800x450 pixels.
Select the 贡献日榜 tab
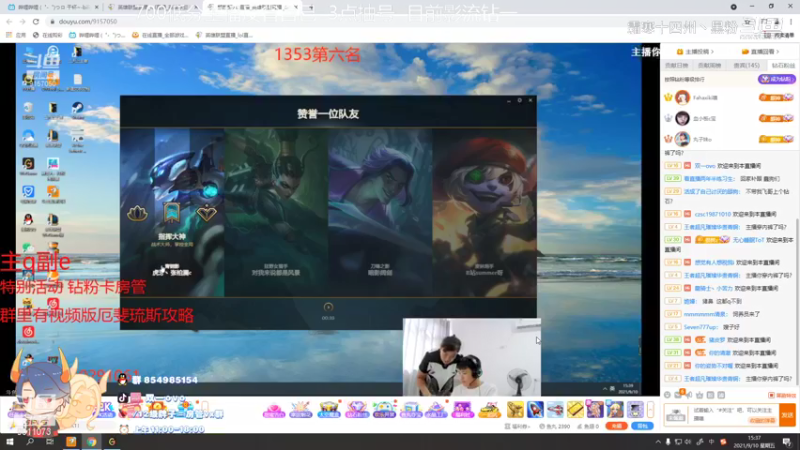point(677,65)
